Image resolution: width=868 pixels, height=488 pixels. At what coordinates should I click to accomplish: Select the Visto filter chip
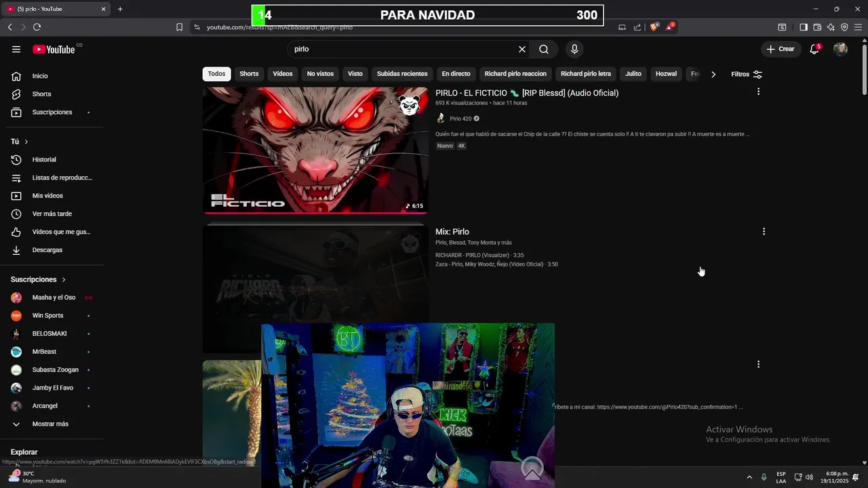(x=355, y=74)
